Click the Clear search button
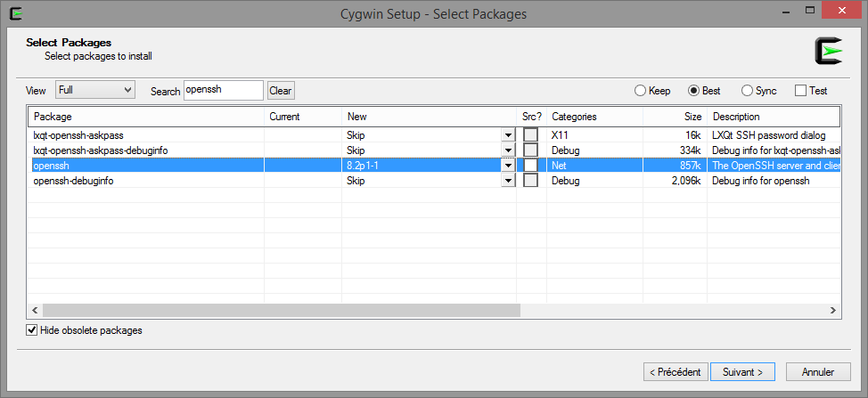 281,91
